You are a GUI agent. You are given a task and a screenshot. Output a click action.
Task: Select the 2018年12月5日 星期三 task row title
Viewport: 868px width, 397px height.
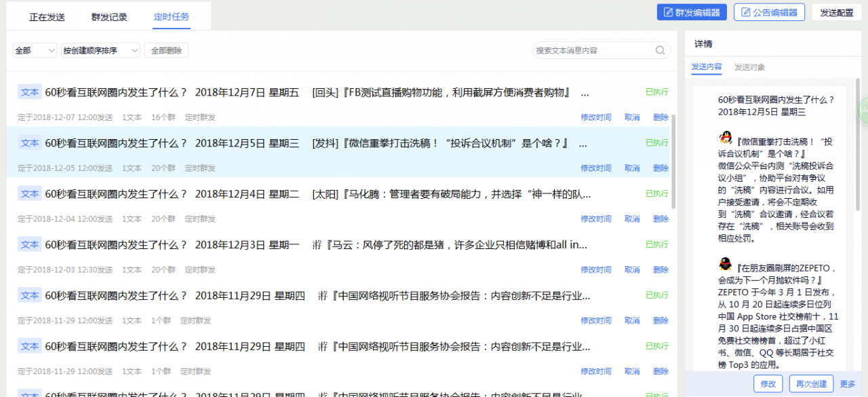(317, 143)
